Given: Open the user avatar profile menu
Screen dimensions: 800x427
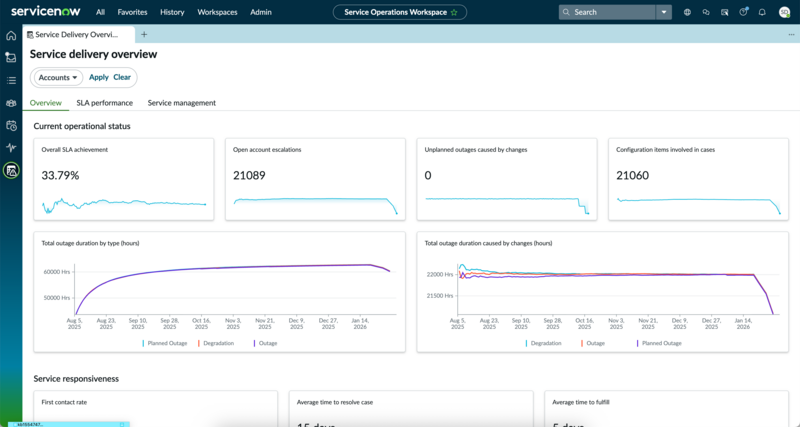Looking at the screenshot, I should click(x=785, y=12).
